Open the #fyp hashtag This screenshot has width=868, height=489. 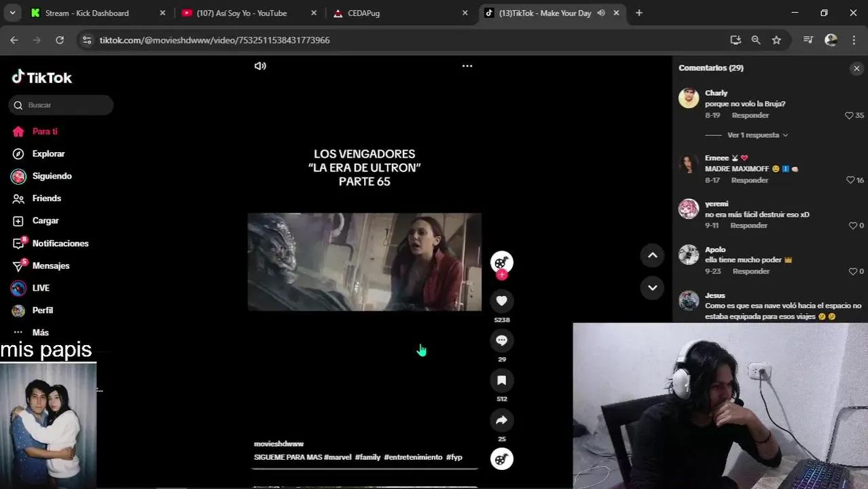pos(454,457)
